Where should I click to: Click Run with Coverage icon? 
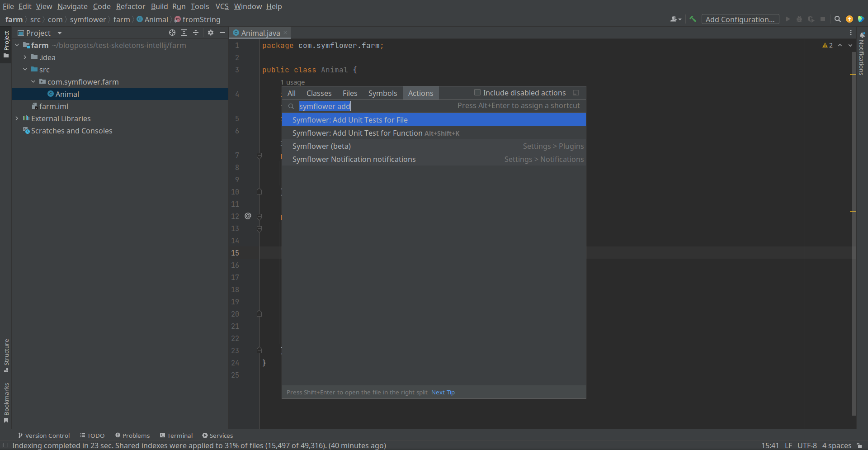point(811,19)
